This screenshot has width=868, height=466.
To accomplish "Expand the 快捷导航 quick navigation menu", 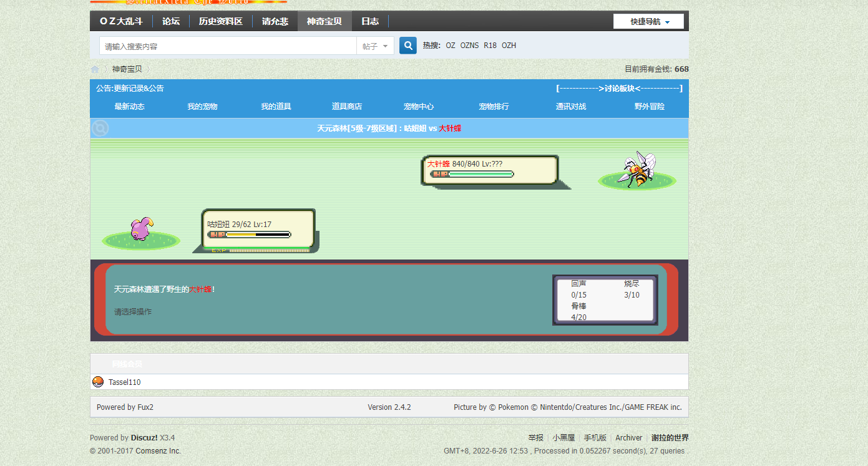I will pos(648,22).
